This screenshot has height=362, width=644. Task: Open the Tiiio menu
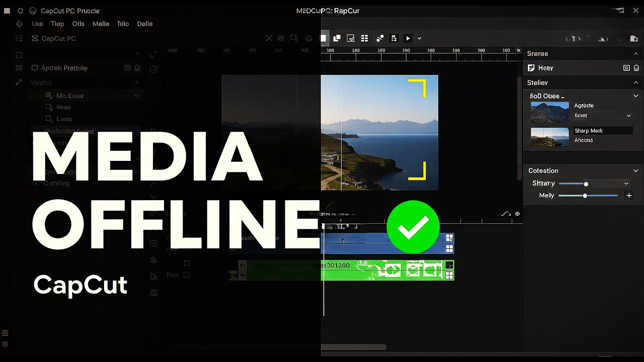click(123, 24)
